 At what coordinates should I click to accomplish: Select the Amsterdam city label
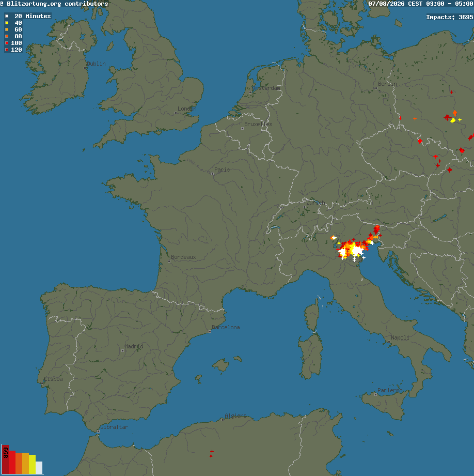266,88
